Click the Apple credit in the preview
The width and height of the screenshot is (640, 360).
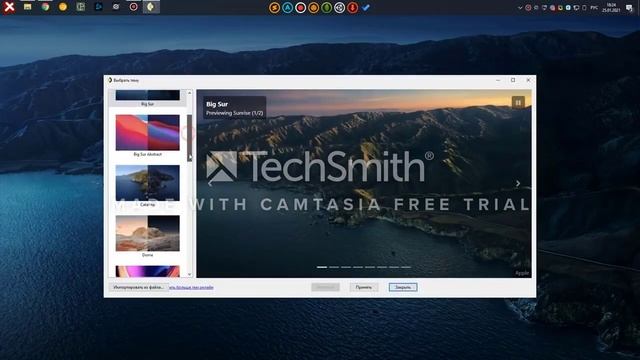pyautogui.click(x=522, y=273)
